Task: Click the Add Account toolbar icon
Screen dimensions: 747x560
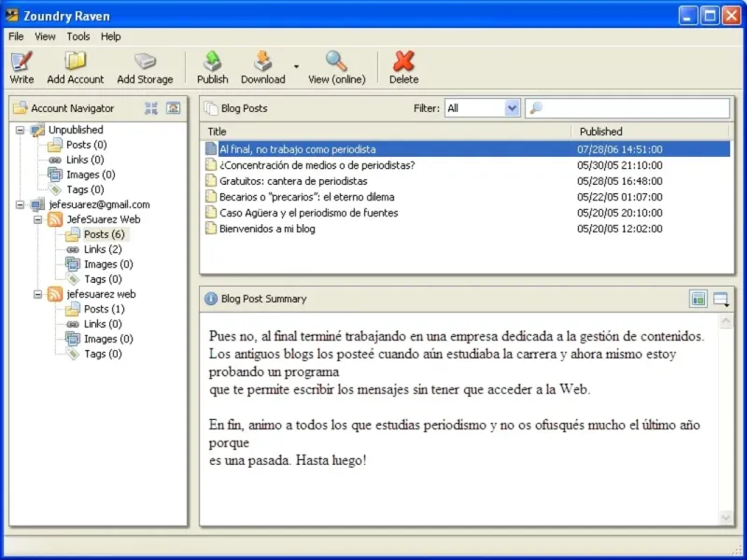Action: pos(76,61)
